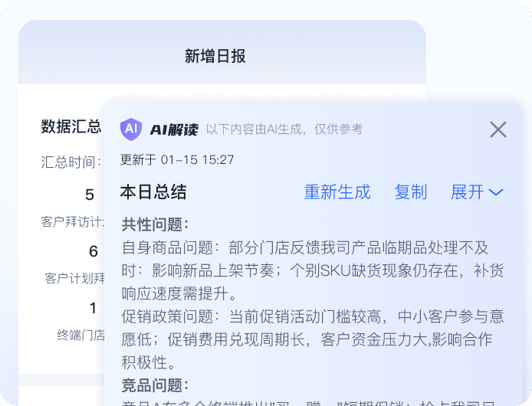
Task: Click the 更新于 01-15 15:27 timestamp
Action: [177, 159]
